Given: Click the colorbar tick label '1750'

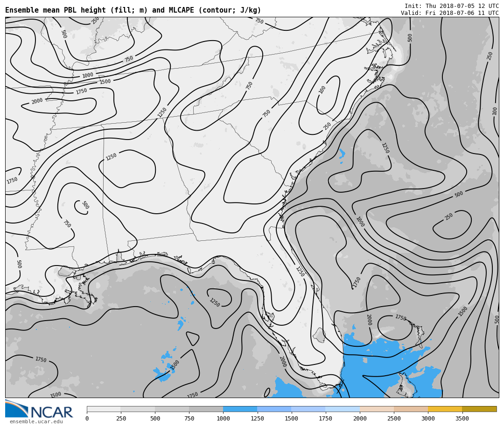Looking at the screenshot, I should (x=326, y=418).
